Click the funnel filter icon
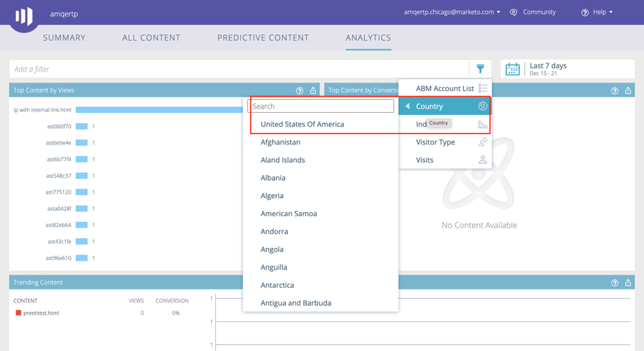644x351 pixels. [480, 69]
